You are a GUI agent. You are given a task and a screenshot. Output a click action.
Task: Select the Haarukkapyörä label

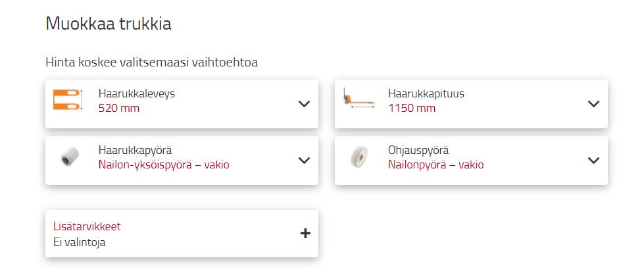coord(136,150)
